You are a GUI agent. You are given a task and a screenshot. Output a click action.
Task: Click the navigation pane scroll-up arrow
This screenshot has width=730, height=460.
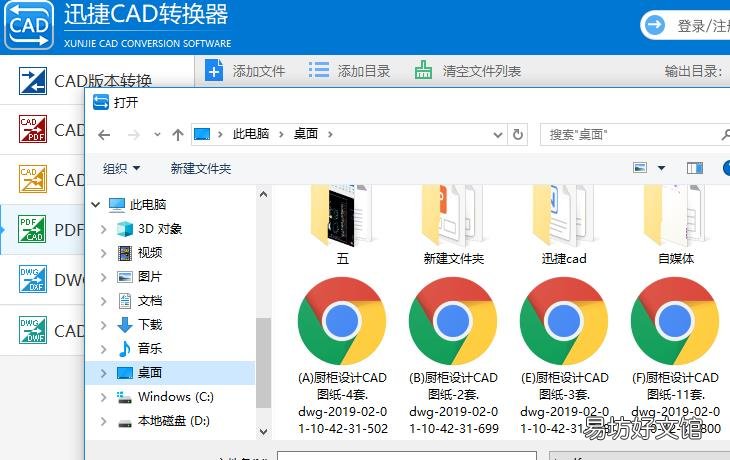point(264,194)
